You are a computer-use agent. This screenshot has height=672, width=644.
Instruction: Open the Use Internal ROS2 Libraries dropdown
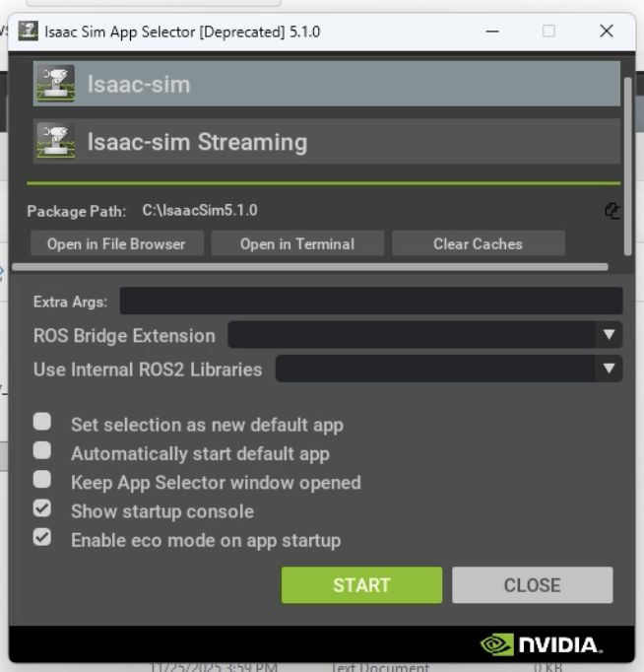[x=449, y=369]
